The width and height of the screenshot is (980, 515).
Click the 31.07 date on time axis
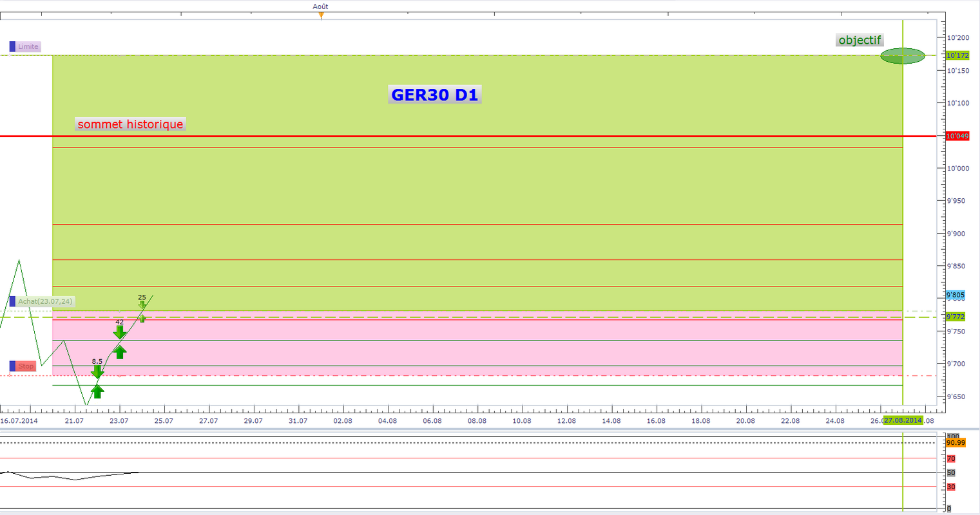[x=298, y=421]
